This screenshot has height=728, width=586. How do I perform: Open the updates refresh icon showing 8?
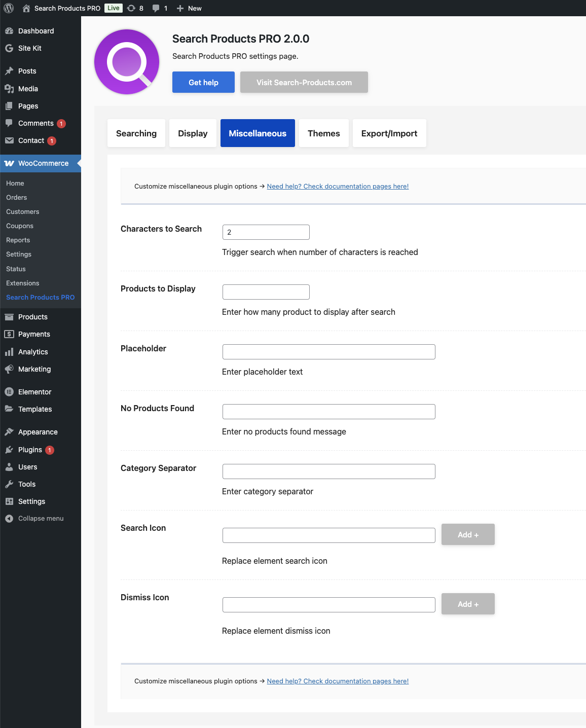click(x=131, y=8)
